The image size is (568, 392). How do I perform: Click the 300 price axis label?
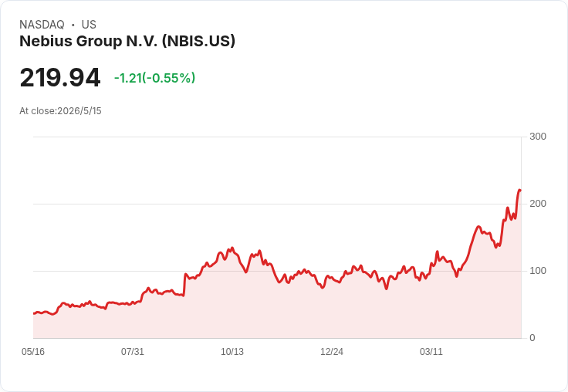538,137
